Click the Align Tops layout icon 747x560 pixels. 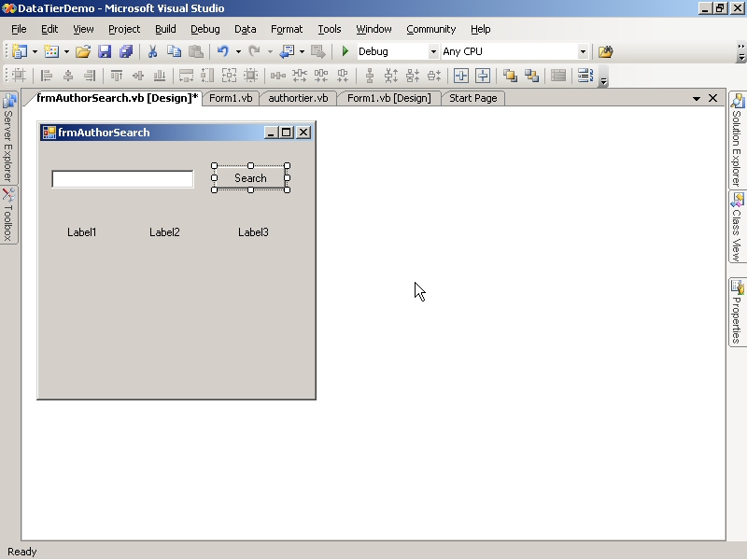pyautogui.click(x=116, y=76)
